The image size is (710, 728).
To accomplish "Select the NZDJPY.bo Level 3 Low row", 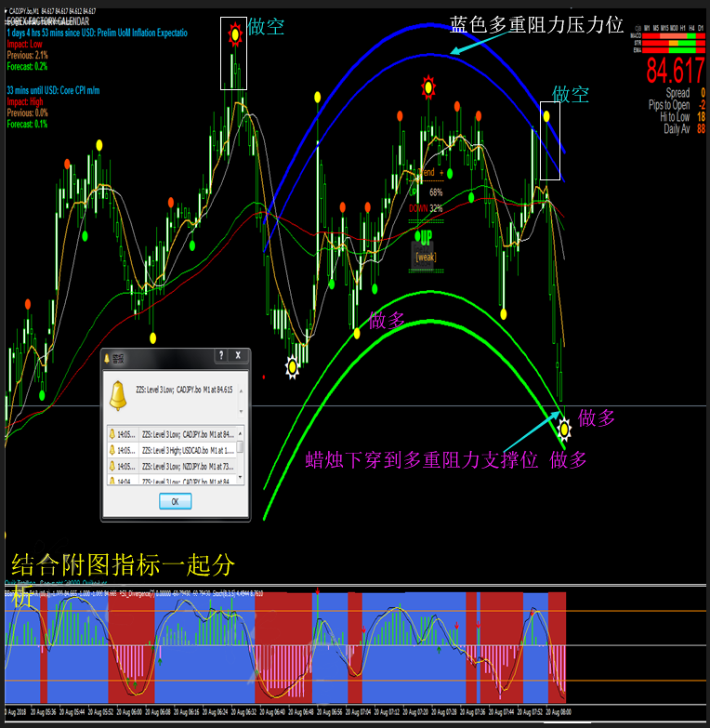I will point(172,466).
